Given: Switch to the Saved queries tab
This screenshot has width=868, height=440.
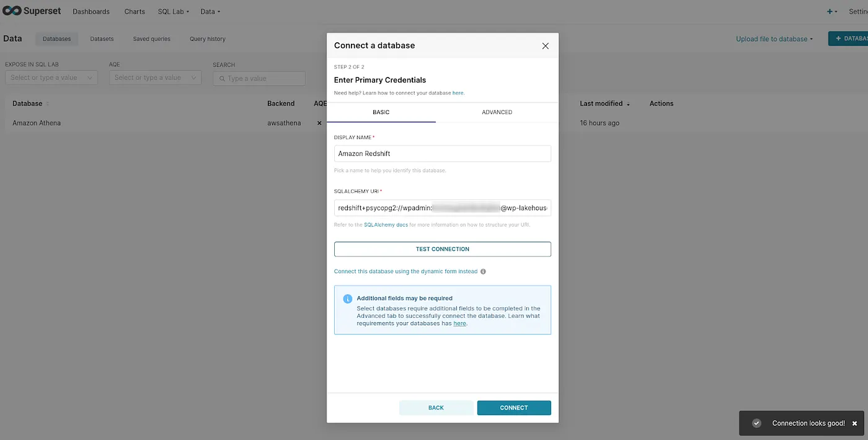Looking at the screenshot, I should click(x=152, y=39).
